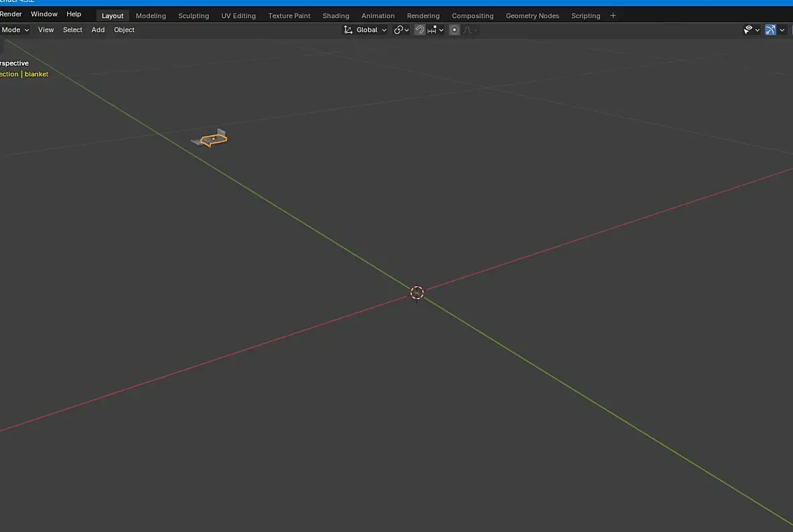Switch to the Shading workspace tab
The image size is (793, 532).
click(x=336, y=15)
